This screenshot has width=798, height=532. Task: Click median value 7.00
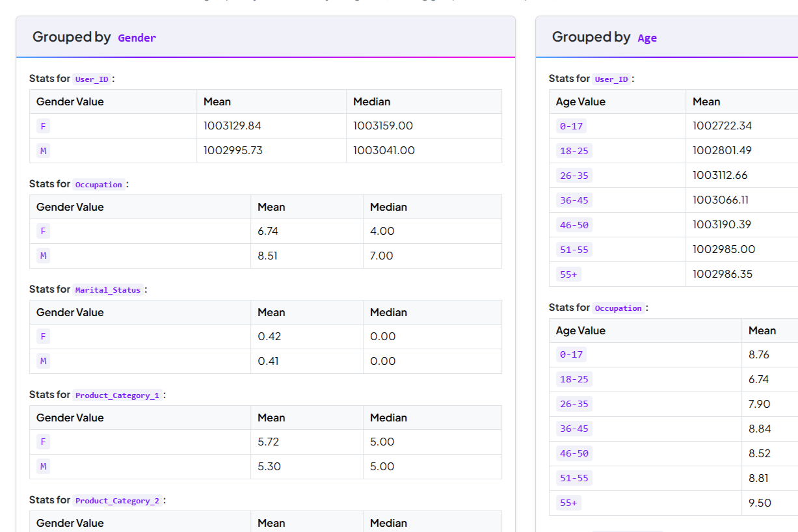click(x=382, y=256)
